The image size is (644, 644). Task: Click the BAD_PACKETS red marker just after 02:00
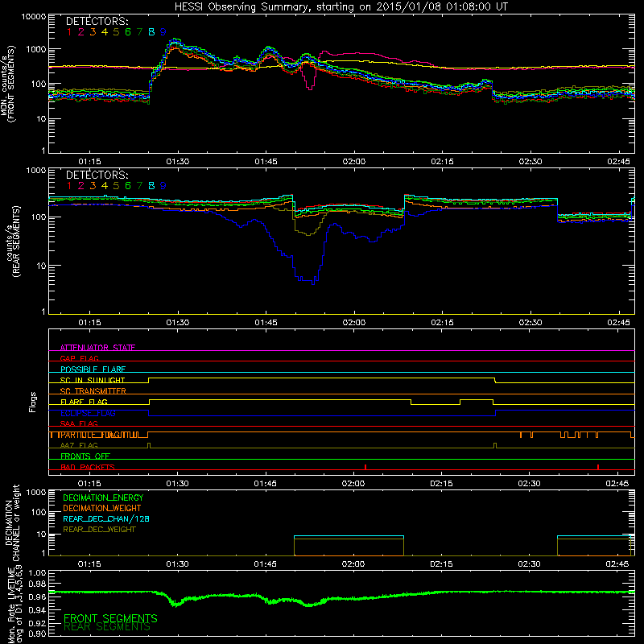coord(365,467)
